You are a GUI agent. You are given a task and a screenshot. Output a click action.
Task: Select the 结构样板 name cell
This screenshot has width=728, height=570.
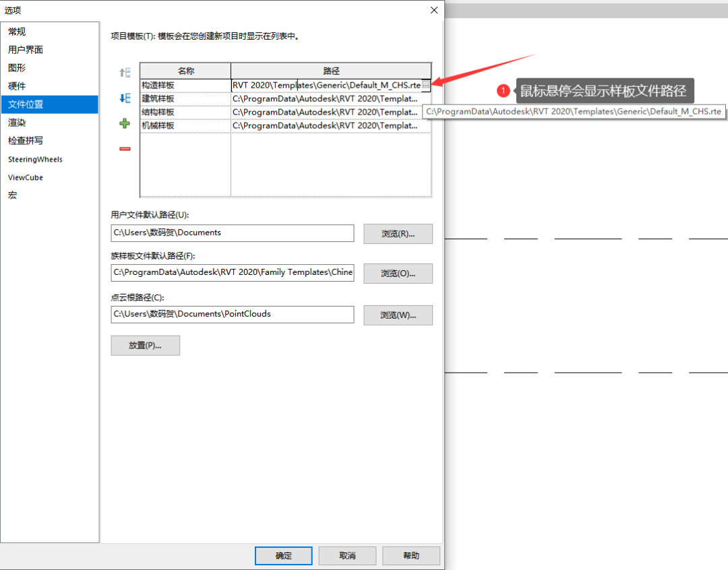point(185,113)
